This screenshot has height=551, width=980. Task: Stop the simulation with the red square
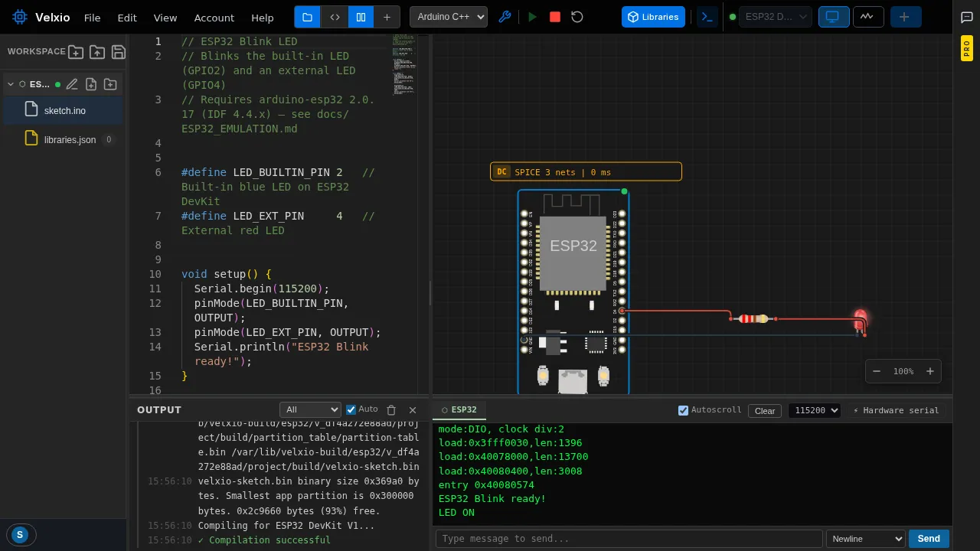tap(555, 17)
